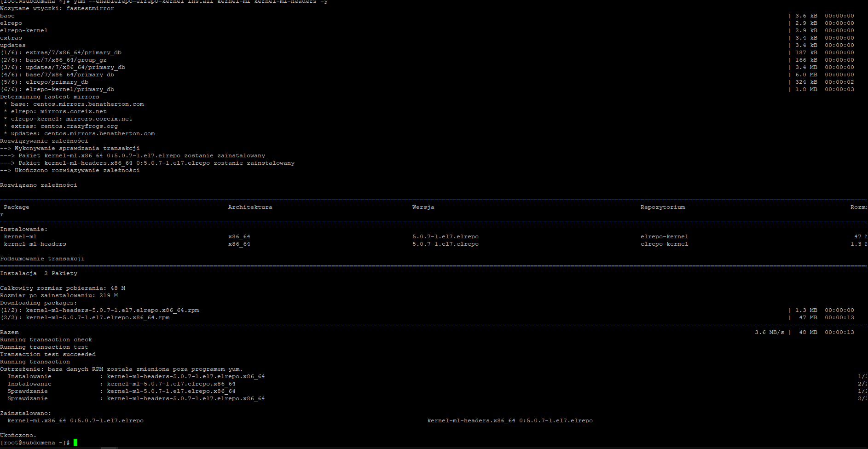The image size is (868, 449).
Task: Click the 'Ukończono.' completion message
Action: click(x=18, y=435)
